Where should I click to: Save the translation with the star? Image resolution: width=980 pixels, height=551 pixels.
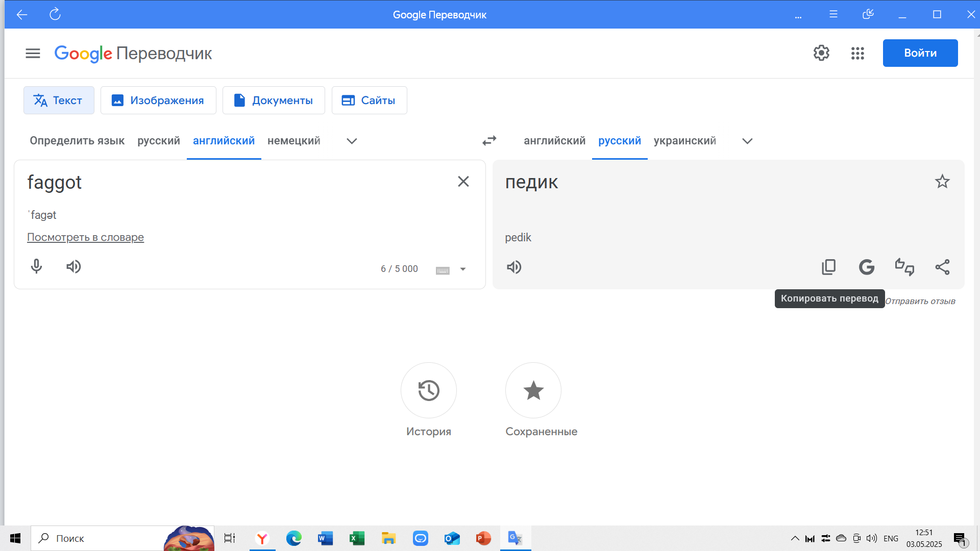pos(942,182)
